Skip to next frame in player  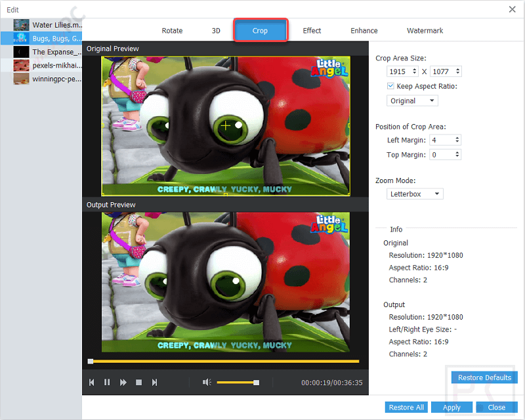pyautogui.click(x=154, y=382)
